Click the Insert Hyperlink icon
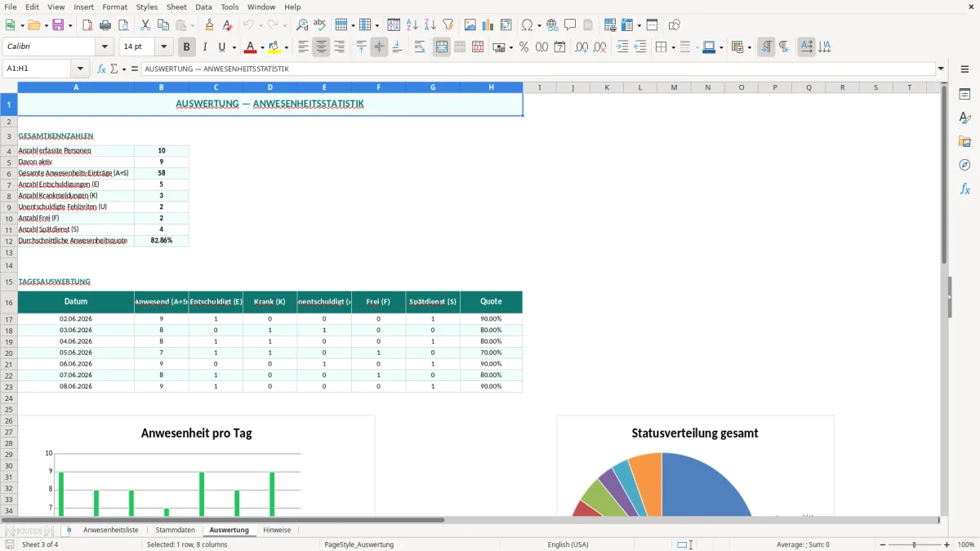 point(553,25)
